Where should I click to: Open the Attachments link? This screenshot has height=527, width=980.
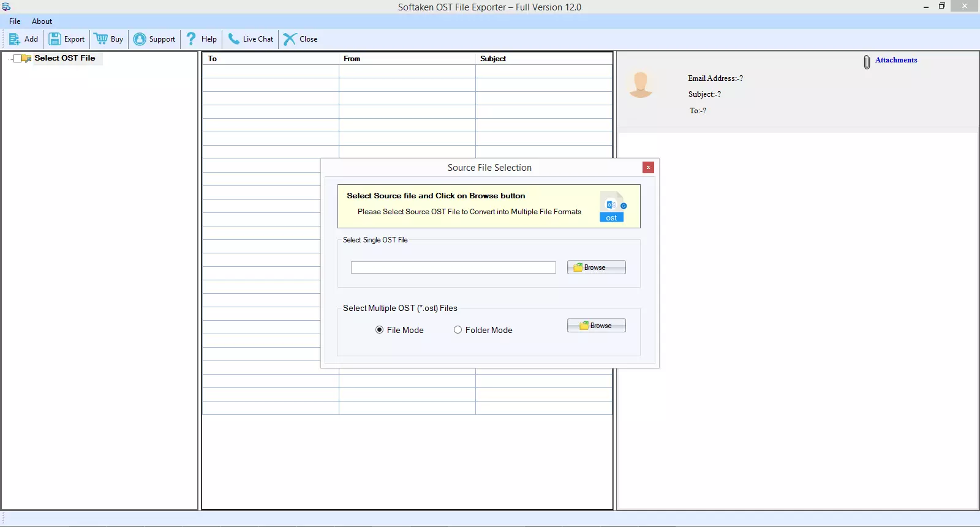click(896, 60)
